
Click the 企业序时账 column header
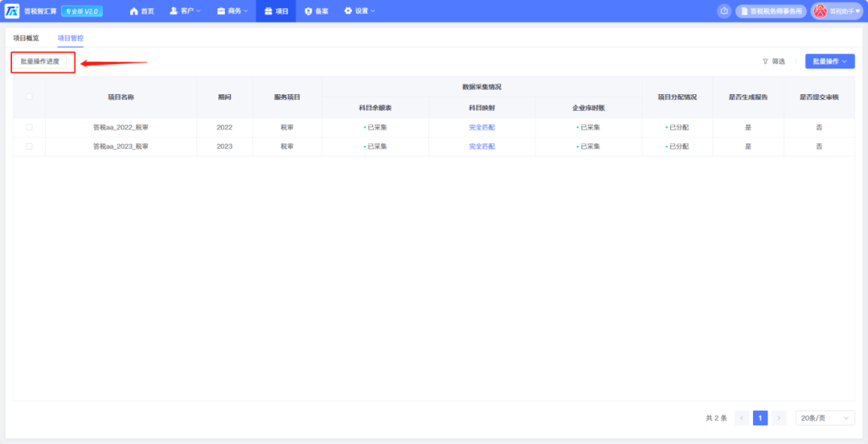(588, 108)
